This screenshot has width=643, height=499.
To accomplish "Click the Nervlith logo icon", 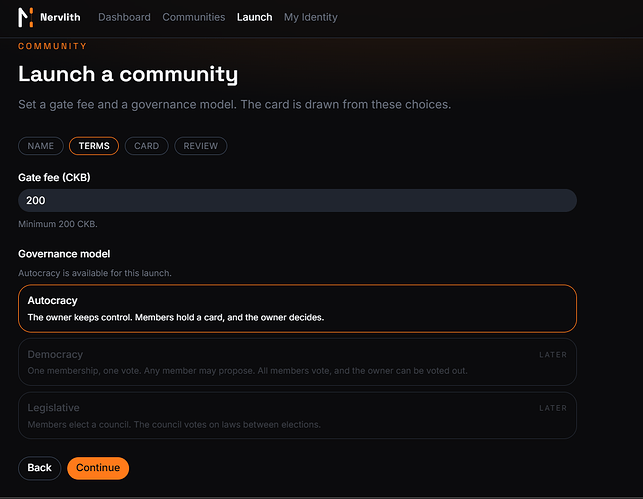I will click(25, 17).
